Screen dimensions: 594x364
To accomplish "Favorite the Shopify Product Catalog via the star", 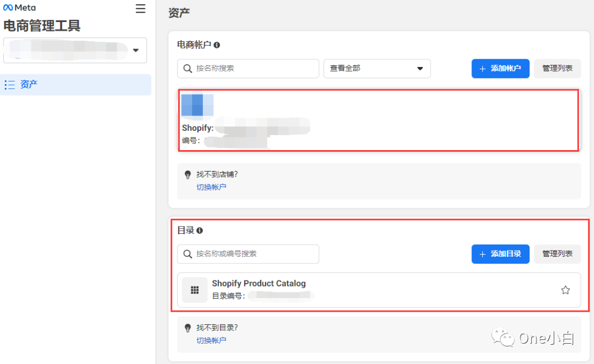I will tap(565, 289).
